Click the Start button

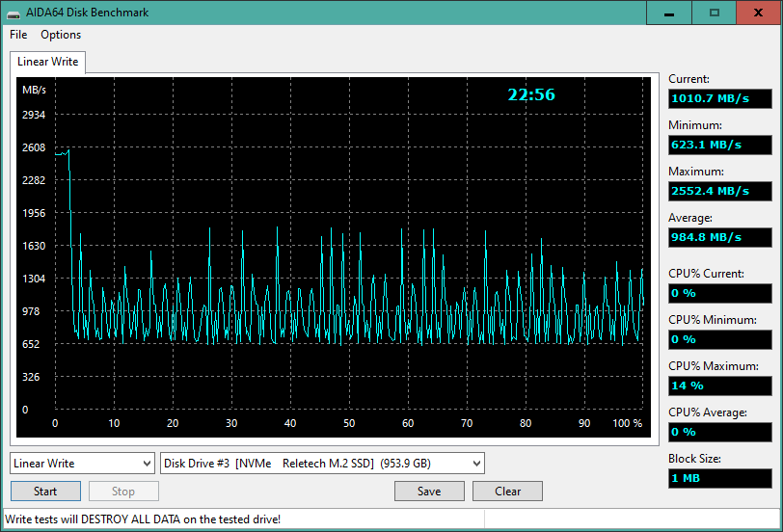(x=45, y=492)
